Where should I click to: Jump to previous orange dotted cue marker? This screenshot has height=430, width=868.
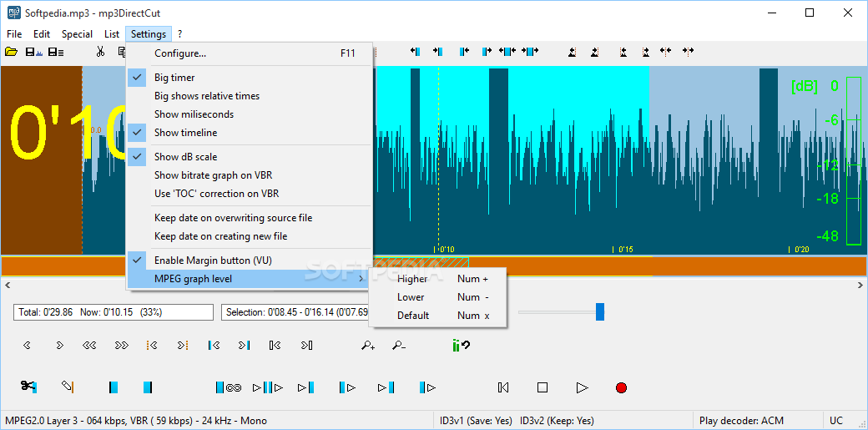[152, 345]
